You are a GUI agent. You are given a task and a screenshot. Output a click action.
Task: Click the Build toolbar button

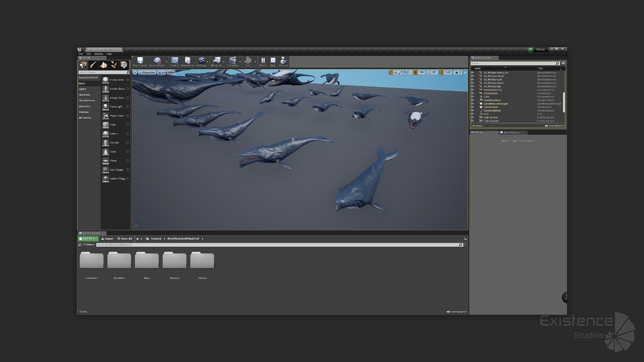[248, 62]
